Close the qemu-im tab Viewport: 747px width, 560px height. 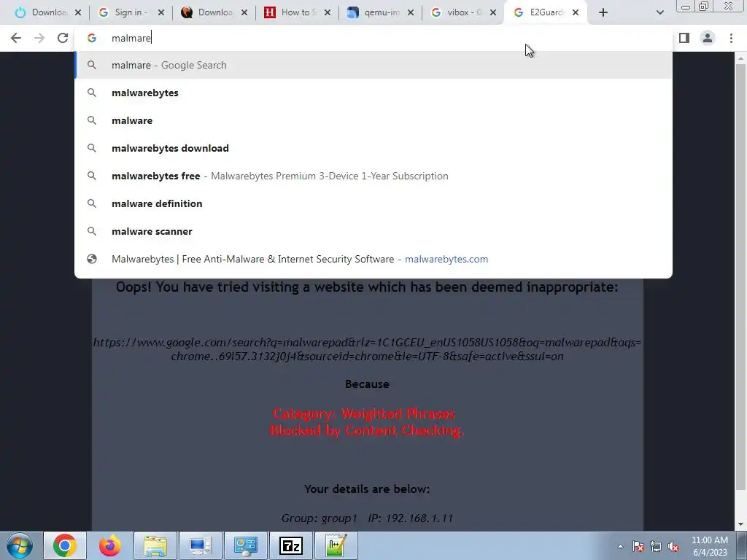[411, 12]
